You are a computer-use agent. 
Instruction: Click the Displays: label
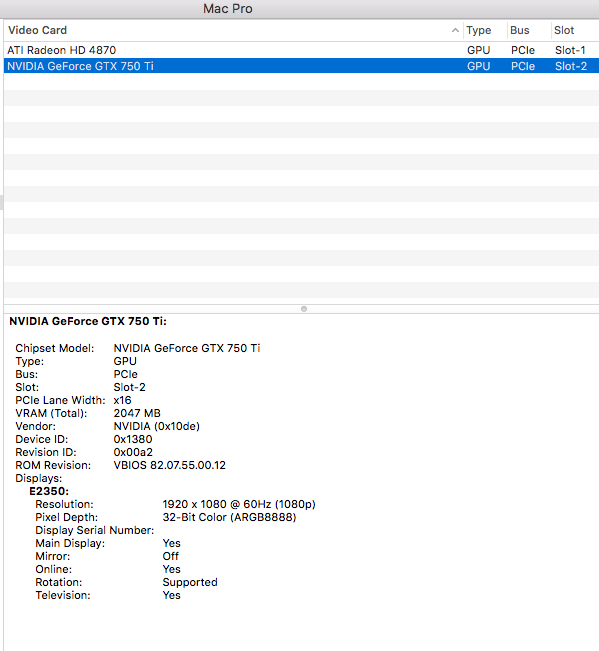(x=39, y=478)
